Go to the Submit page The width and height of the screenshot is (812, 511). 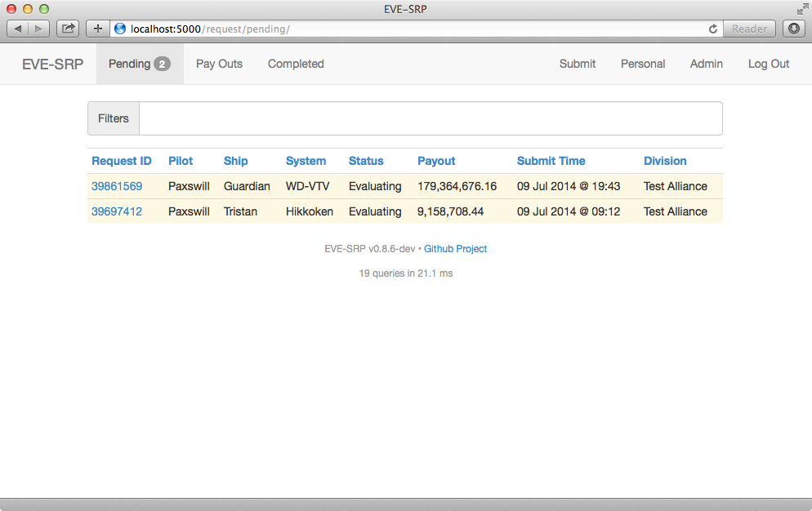tap(578, 64)
